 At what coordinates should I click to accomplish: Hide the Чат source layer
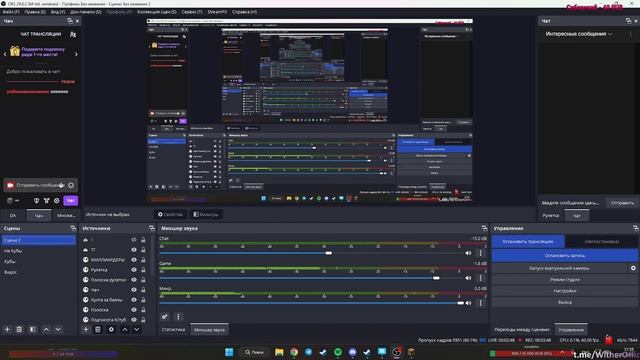[134, 290]
